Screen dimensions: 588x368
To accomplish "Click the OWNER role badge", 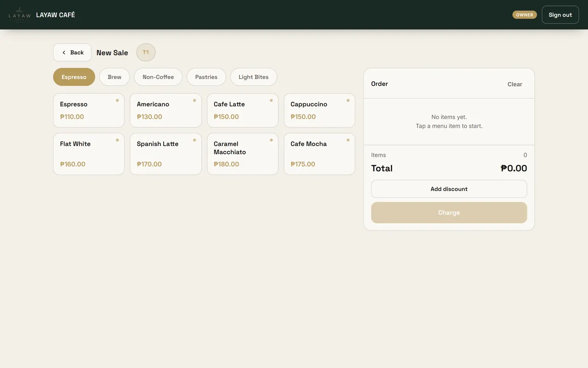I will tap(525, 15).
